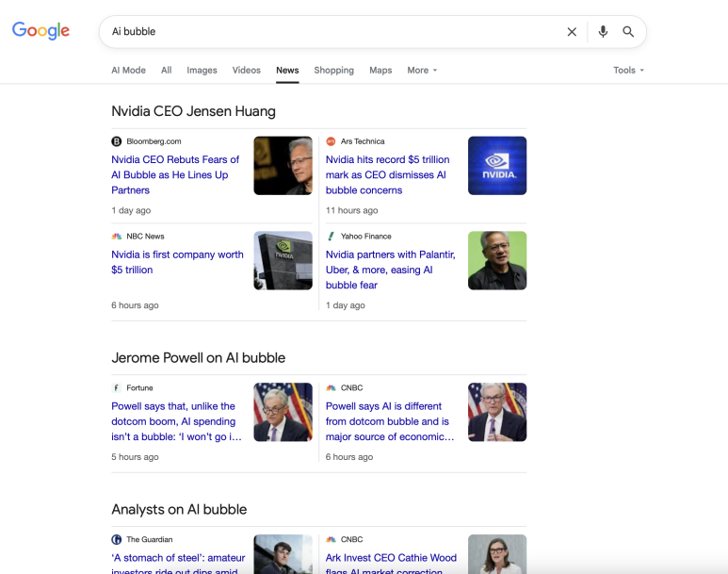Click 'Nvidia CEO Jensen Huang' section heading
Screen dimensions: 728x574
(x=193, y=111)
